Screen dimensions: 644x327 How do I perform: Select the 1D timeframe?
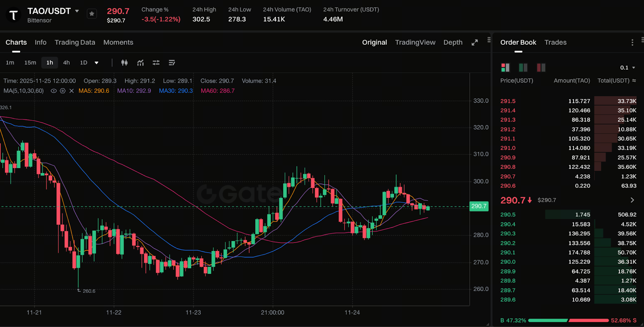tap(84, 63)
